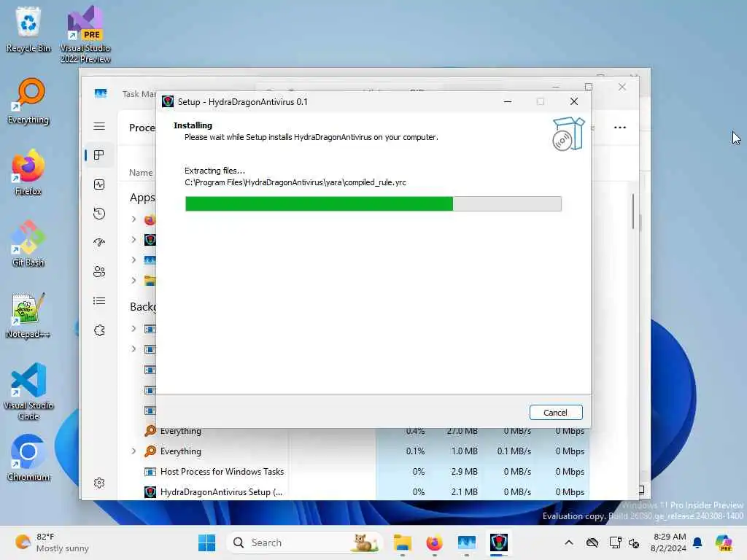
Task: Launch Everything search desktop shortcut
Action: 28,101
